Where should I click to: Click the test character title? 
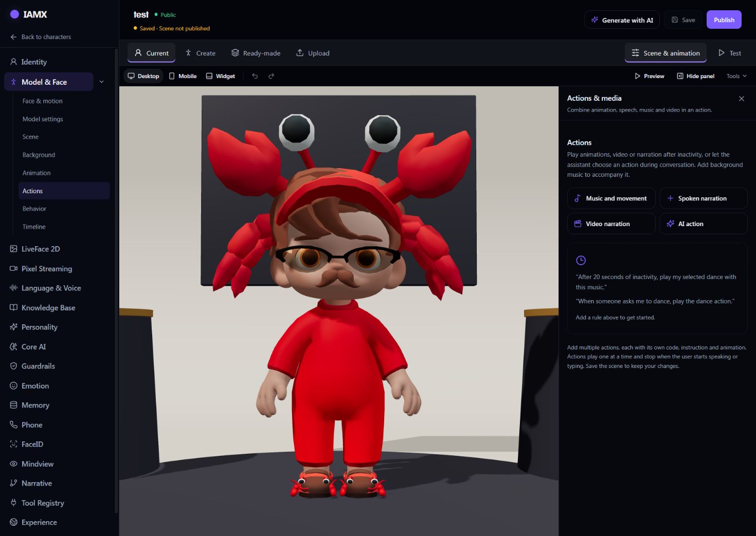[x=141, y=15]
